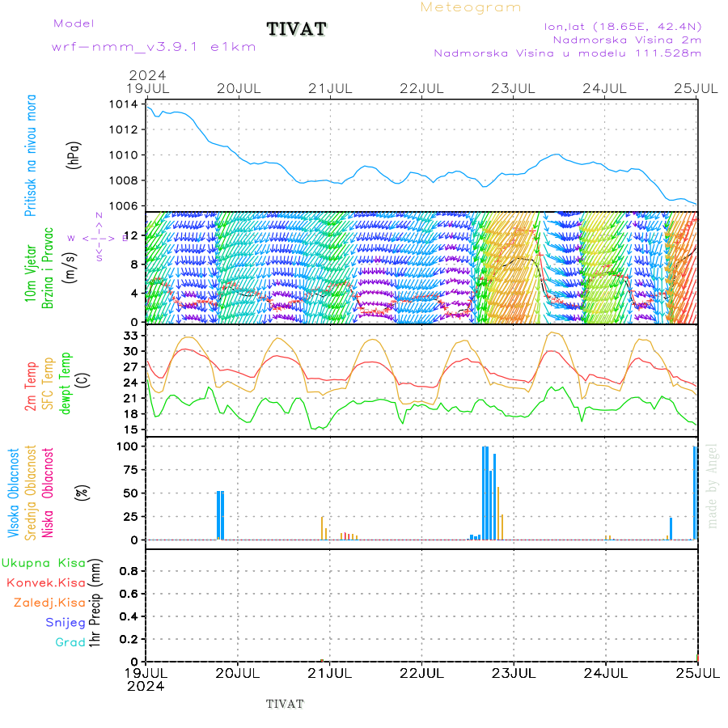Click the green "dewpt Temp" legend label
This screenshot has height=728, width=728.
pos(66,383)
